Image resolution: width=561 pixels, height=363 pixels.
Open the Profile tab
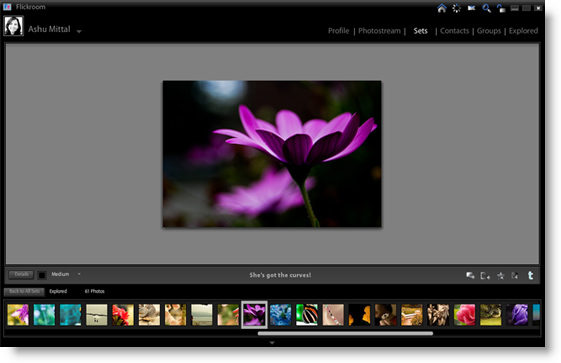(x=338, y=31)
